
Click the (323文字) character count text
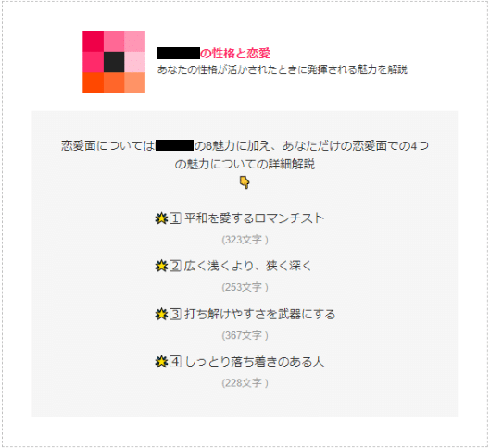coord(245,240)
